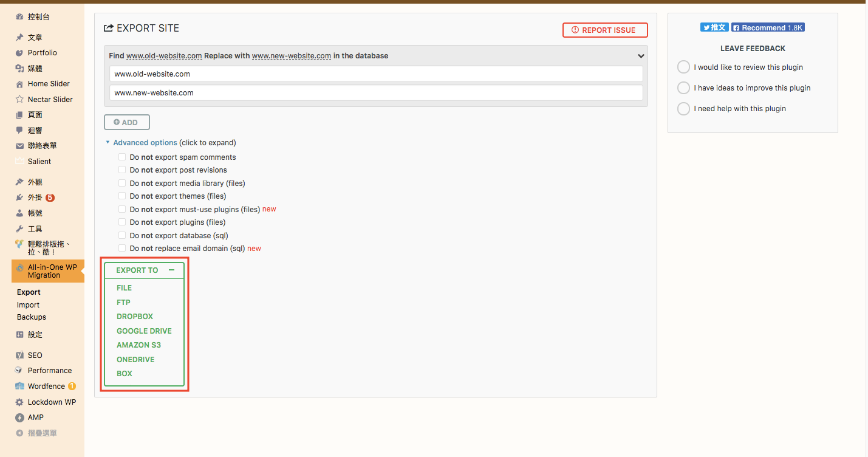The height and width of the screenshot is (457, 868).
Task: Click the Salient crown icon
Action: (x=19, y=161)
